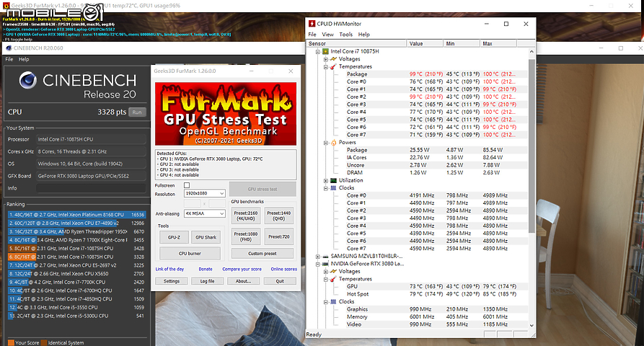Click the CPU Temperatures thermometer icon
This screenshot has height=346, width=644.
333,66
